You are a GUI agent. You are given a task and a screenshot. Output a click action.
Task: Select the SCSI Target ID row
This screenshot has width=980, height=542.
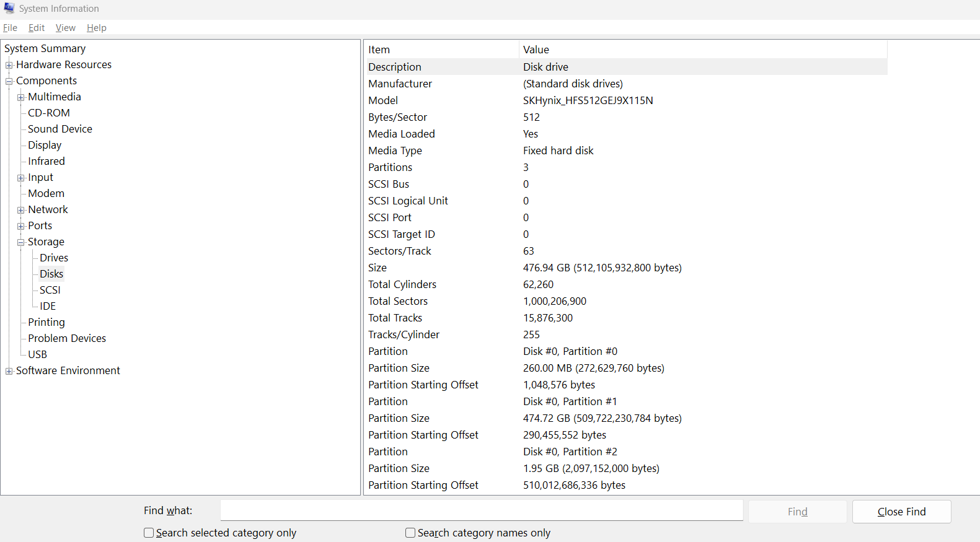click(x=626, y=234)
